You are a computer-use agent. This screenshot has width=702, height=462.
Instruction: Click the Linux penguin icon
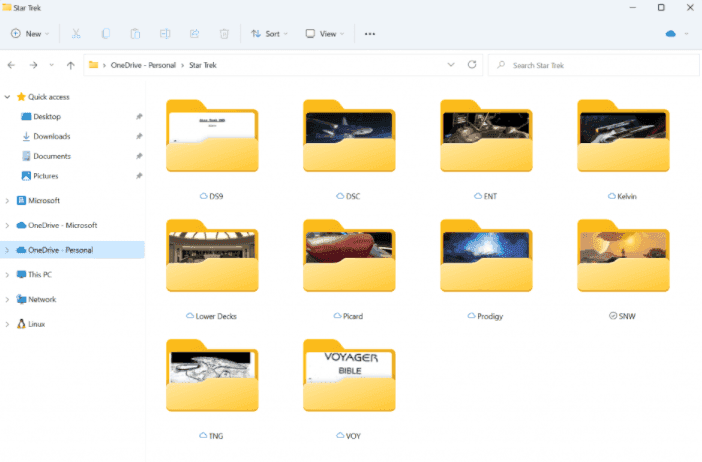(21, 324)
